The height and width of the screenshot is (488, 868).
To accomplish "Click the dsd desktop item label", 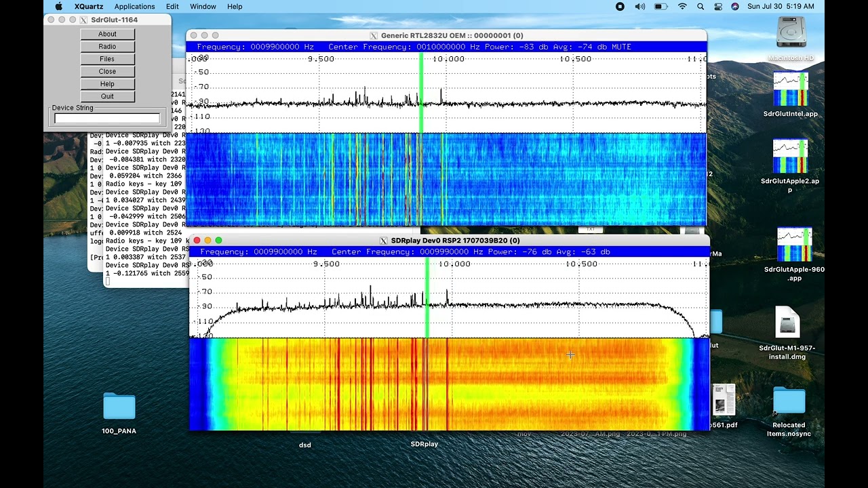I will click(x=305, y=445).
